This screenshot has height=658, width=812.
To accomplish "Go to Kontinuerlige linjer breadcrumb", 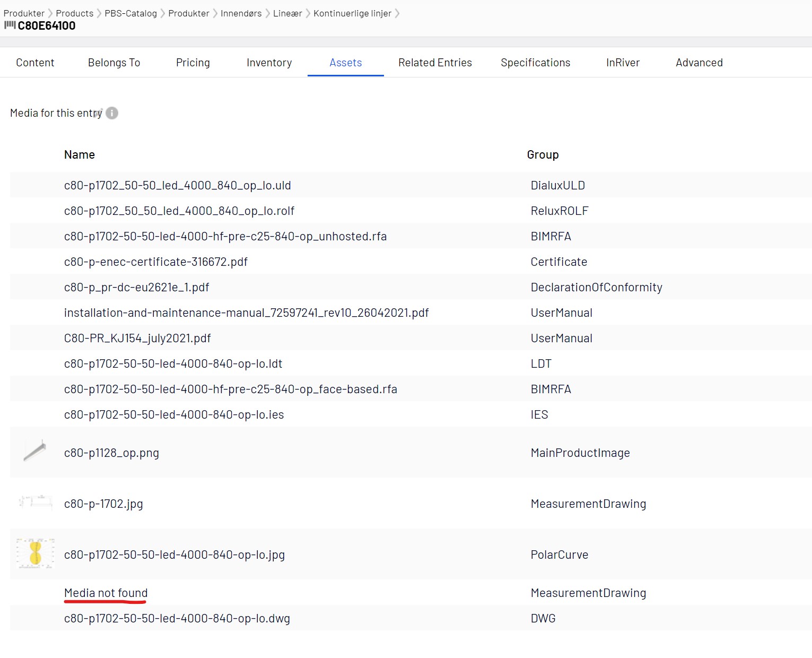I will coord(352,13).
